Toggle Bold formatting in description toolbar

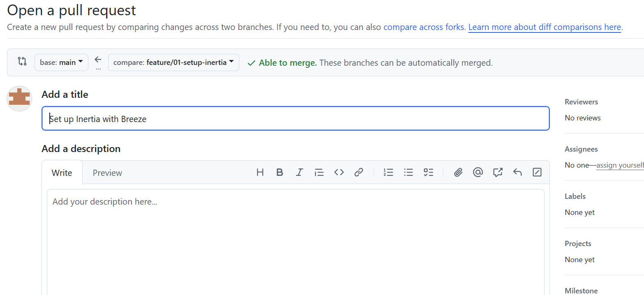click(x=280, y=173)
